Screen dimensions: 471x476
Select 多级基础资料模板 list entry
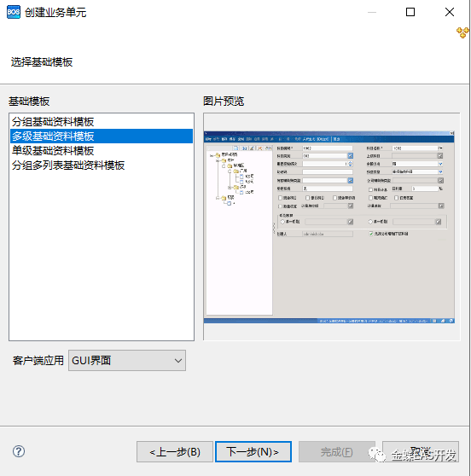pyautogui.click(x=102, y=136)
